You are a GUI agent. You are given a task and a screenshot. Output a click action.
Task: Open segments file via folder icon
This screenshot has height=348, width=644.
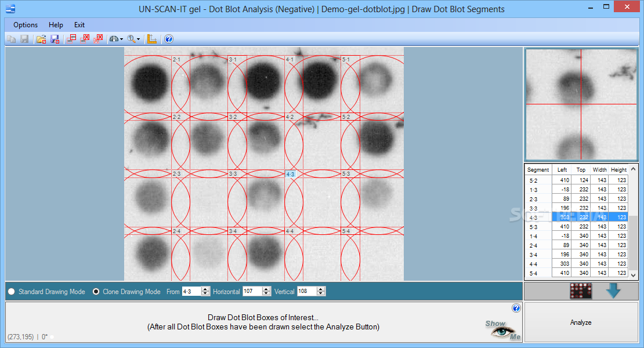41,39
